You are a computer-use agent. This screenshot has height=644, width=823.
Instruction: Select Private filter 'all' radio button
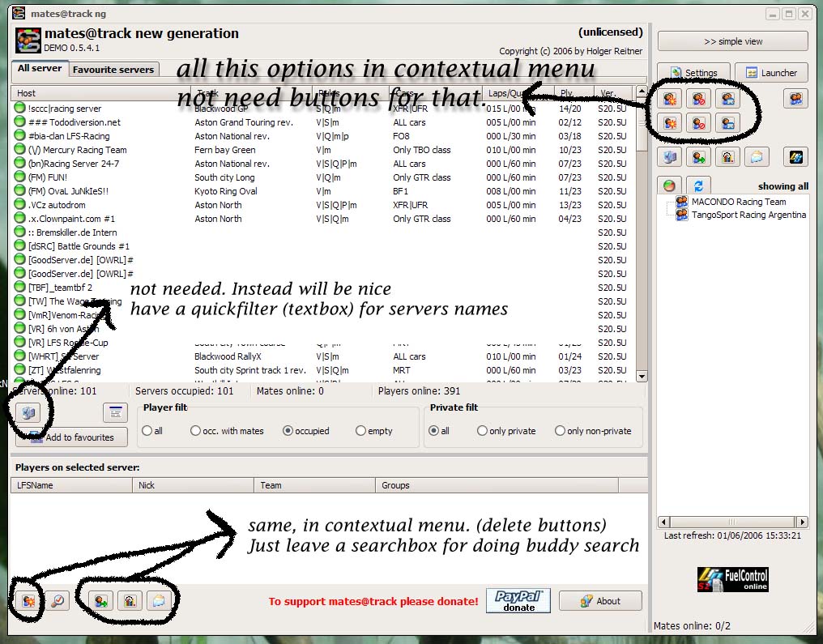coord(433,430)
